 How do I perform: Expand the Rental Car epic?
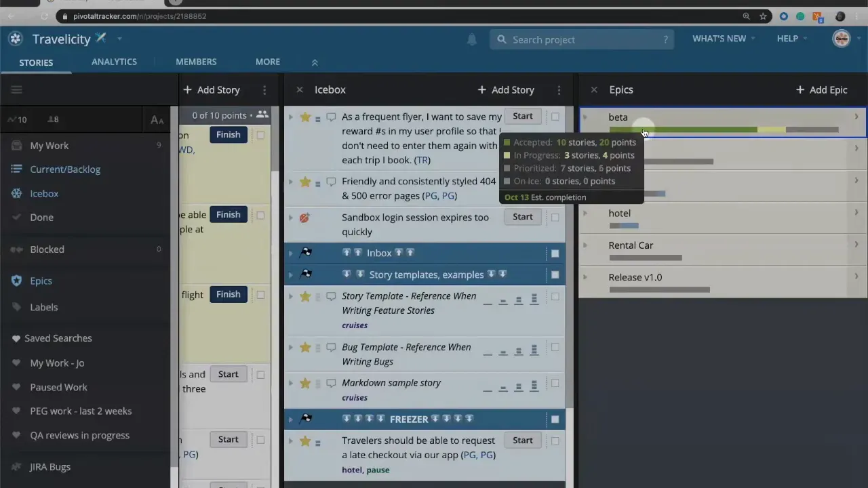(x=585, y=245)
